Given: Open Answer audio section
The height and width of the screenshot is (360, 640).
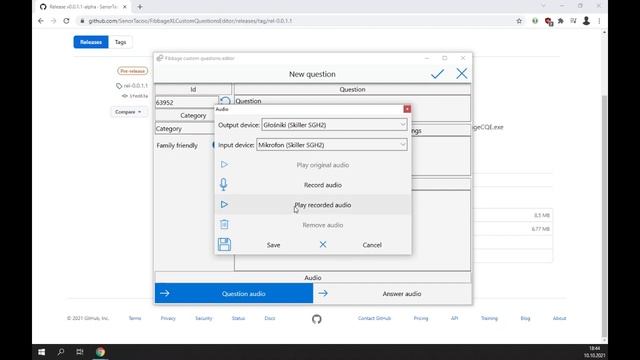Looking at the screenshot, I should (x=392, y=293).
